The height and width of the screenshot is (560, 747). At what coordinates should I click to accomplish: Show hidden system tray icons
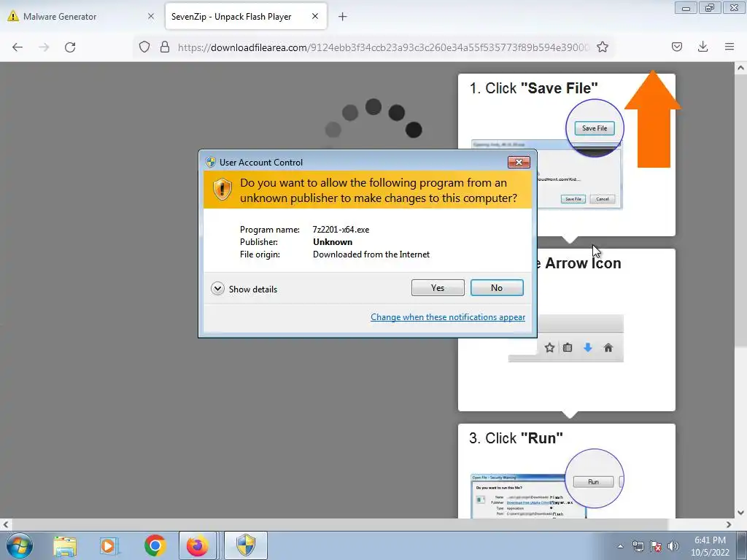(620, 546)
